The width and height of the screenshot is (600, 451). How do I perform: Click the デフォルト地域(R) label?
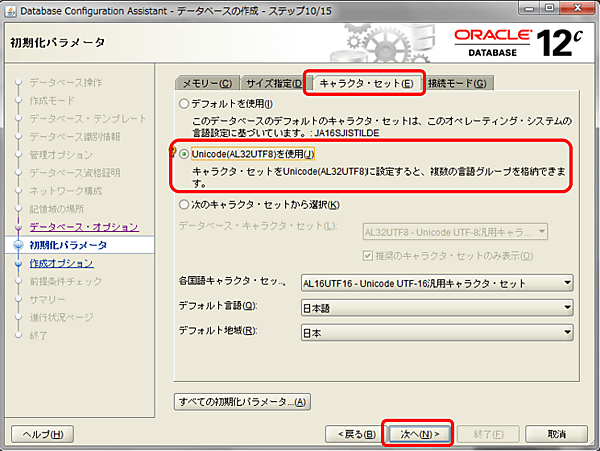coord(218,330)
